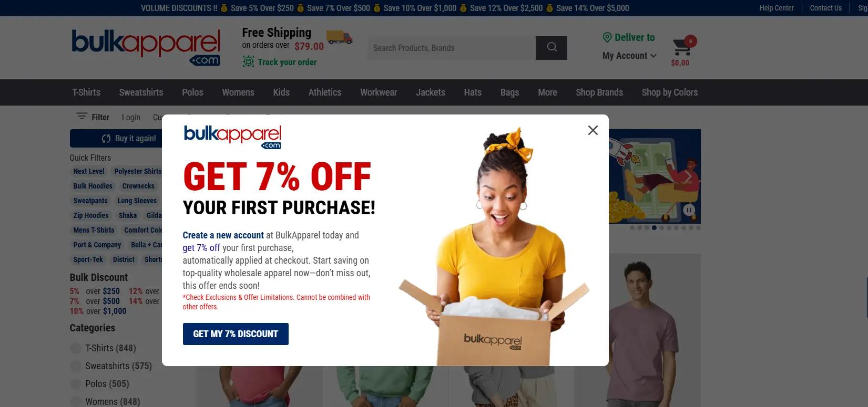Tick the Sweatshirts (575) category checkbox
This screenshot has width=868, height=407.
76,366
